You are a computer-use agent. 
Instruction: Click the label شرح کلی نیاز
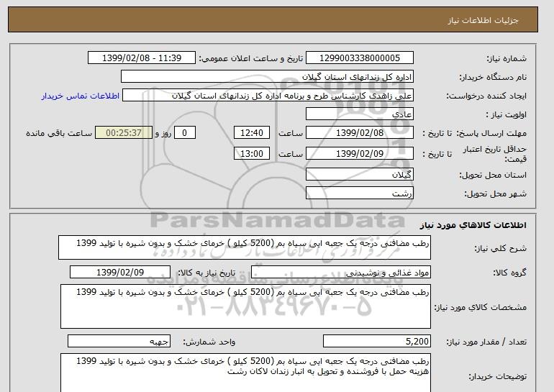[500, 248]
